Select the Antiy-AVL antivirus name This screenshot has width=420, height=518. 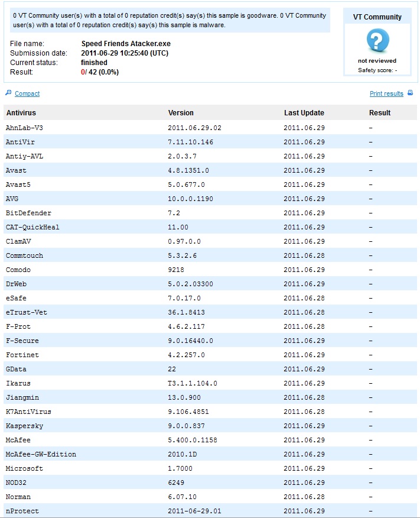(24, 156)
